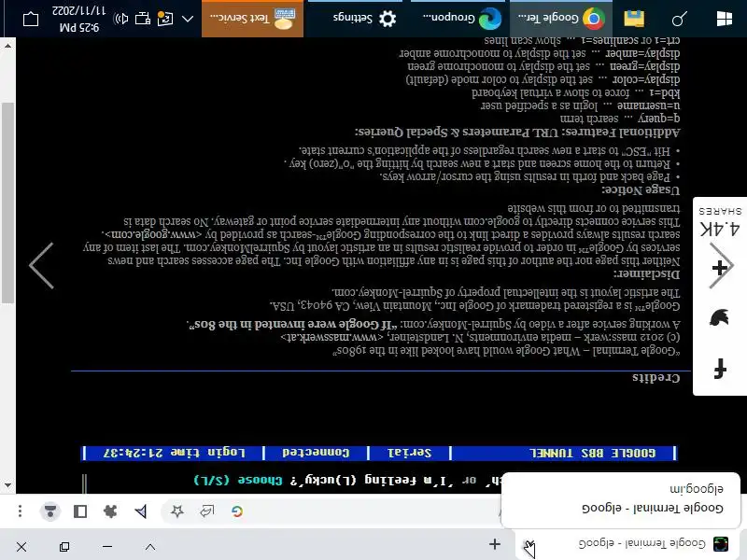Click the plus more-shares icon
This screenshot has width=747, height=560.
pyautogui.click(x=719, y=268)
